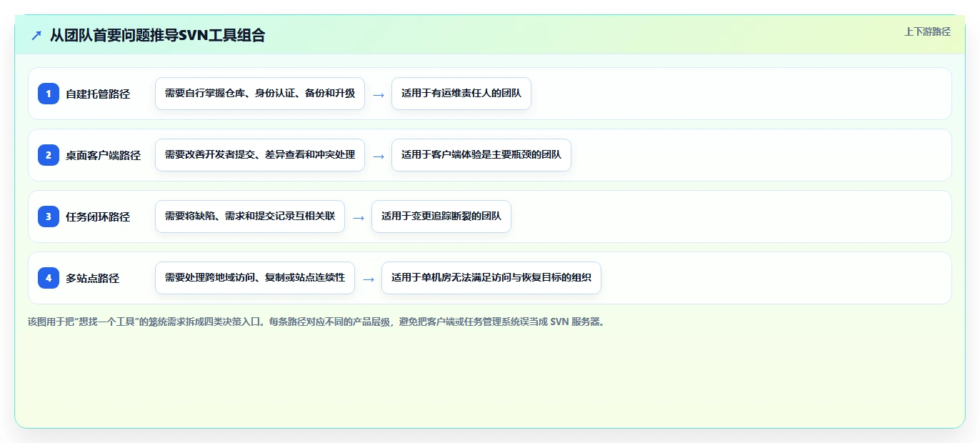
Task: Click the box 需要将缺陷、需求和提交记录互相关联
Action: (x=250, y=216)
